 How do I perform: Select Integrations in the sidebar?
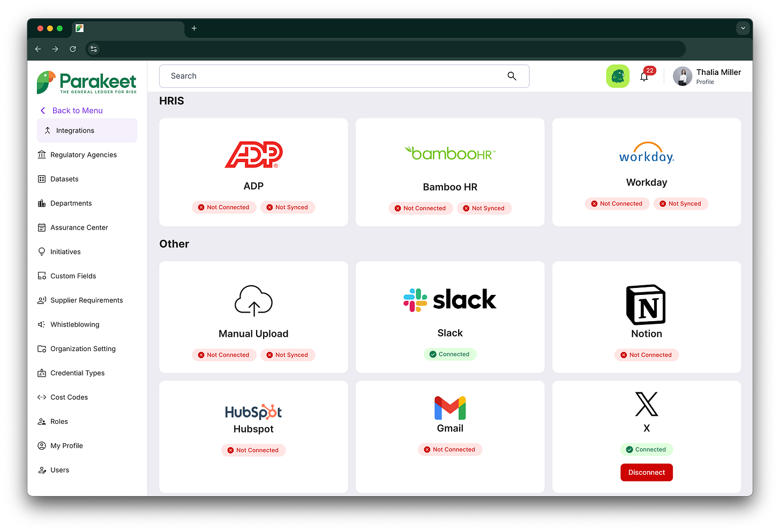87,131
